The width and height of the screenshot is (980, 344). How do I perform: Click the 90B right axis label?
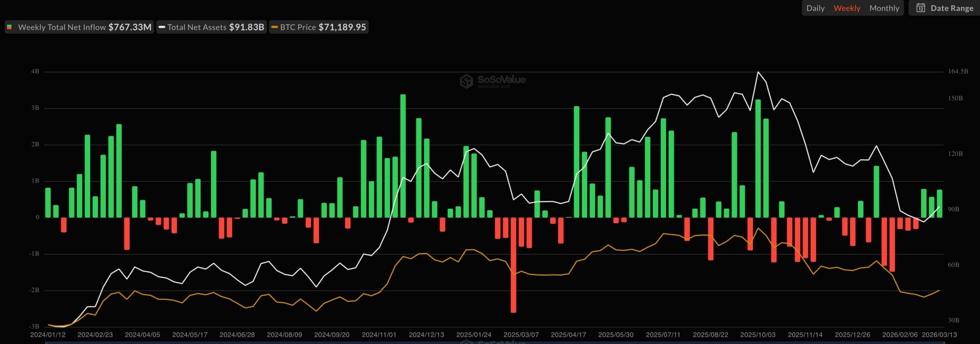(x=954, y=209)
